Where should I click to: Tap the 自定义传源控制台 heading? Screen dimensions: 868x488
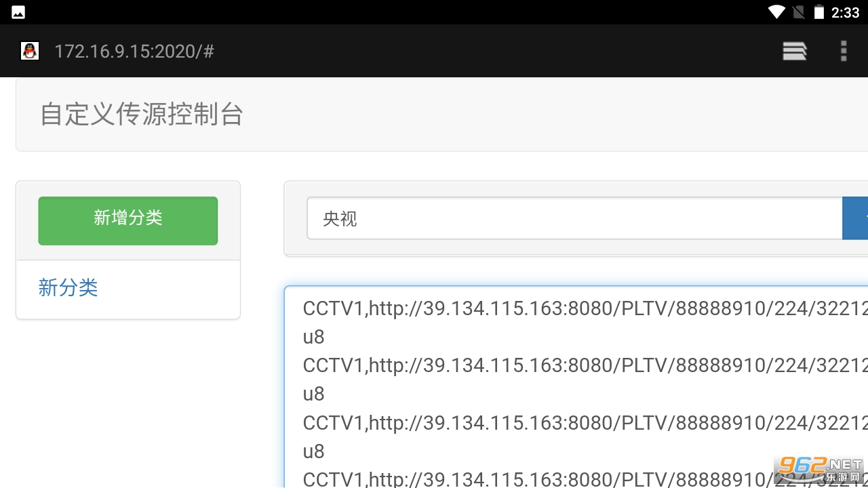tap(141, 114)
